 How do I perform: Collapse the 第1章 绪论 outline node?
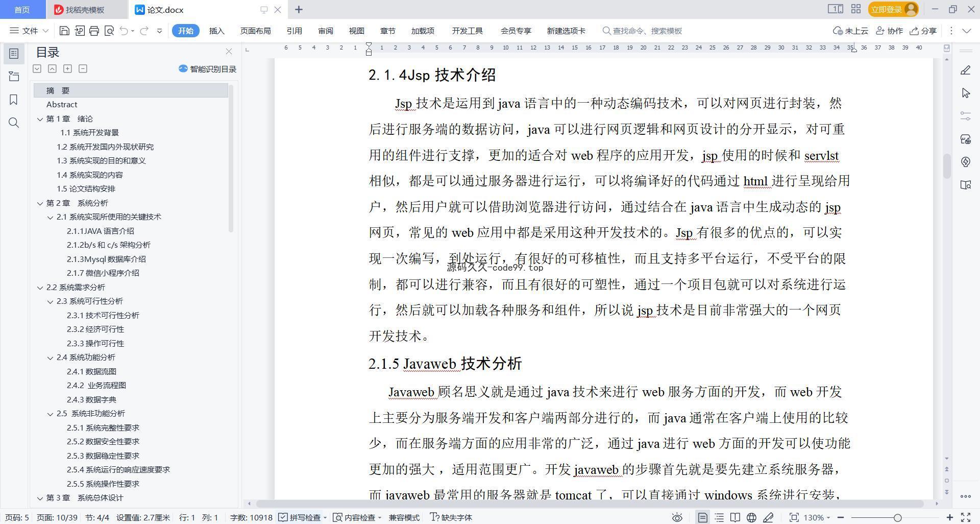click(40, 119)
